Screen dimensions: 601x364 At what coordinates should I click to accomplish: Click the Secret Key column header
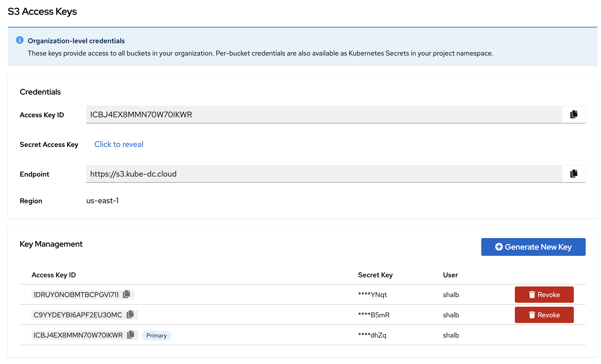(x=375, y=275)
